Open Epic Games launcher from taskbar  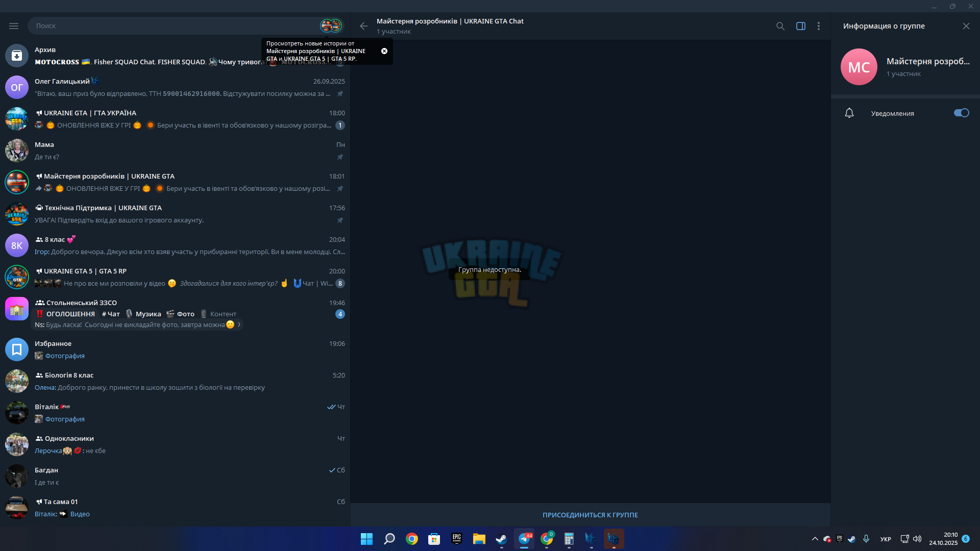point(457,539)
